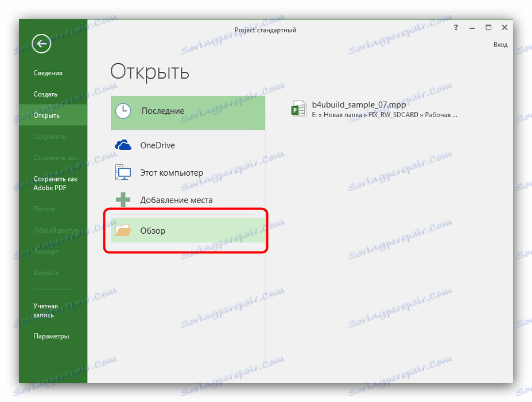This screenshot has width=532, height=402.
Task: Click the greyed Сохранить item
Action: pos(49,137)
